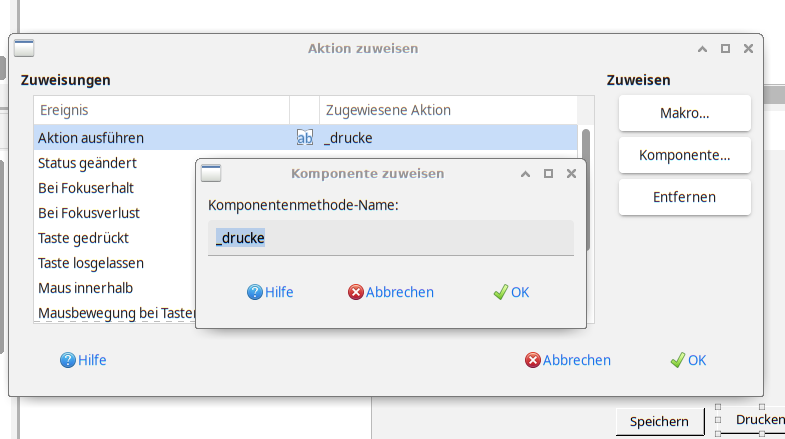Image resolution: width=785 pixels, height=439 pixels.
Task: Select the 'Bei Fokusverlust' event row
Action: click(115, 213)
